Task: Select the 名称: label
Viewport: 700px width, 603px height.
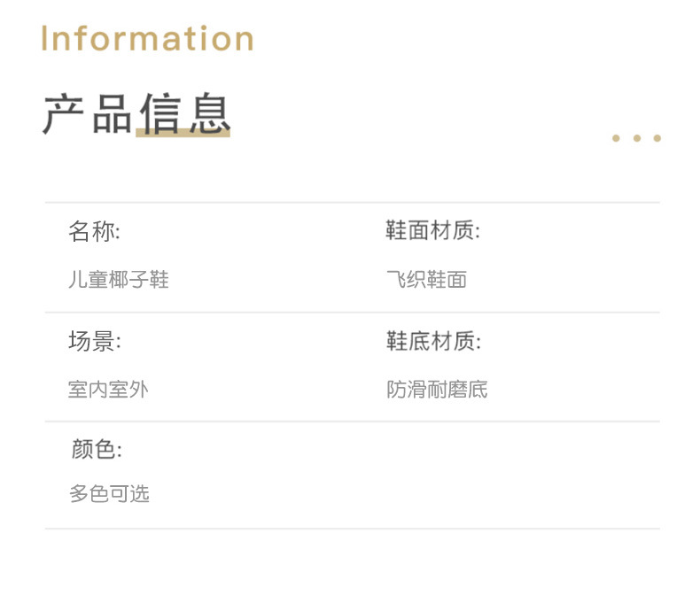Action: [94, 232]
